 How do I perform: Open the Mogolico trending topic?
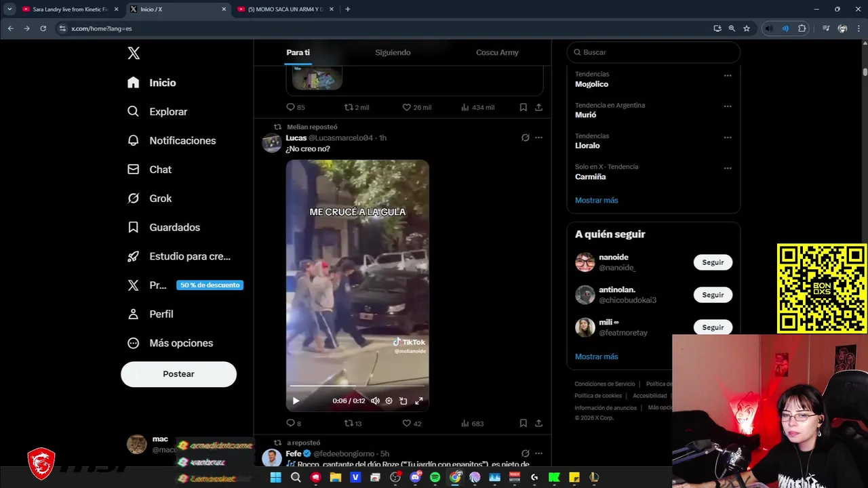pyautogui.click(x=591, y=84)
